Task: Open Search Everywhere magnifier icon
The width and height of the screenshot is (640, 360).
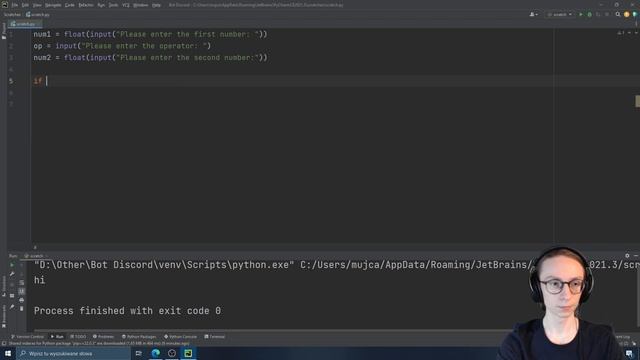Action: (618, 14)
